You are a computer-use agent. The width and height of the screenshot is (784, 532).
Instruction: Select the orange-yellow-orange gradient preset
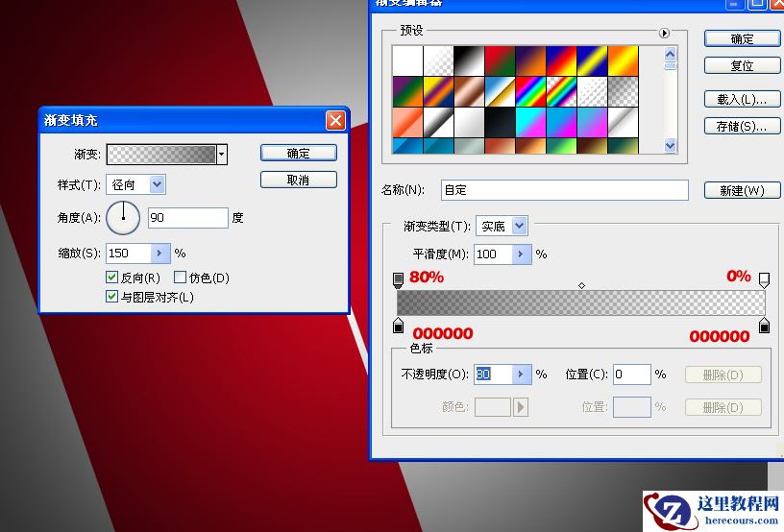coord(623,60)
